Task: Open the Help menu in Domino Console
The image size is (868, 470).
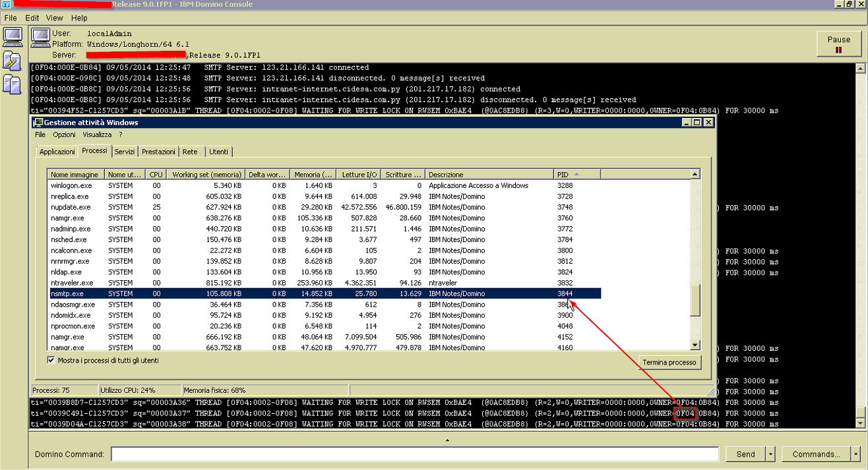Action: [x=79, y=18]
